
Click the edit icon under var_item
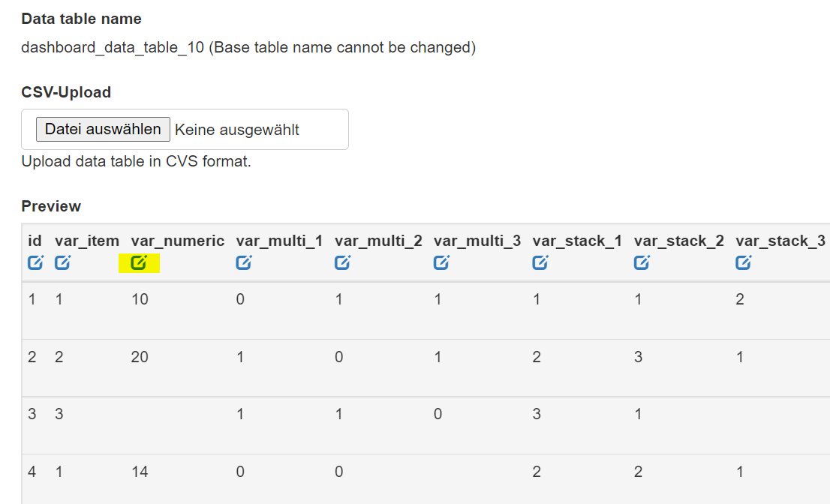coord(62,262)
